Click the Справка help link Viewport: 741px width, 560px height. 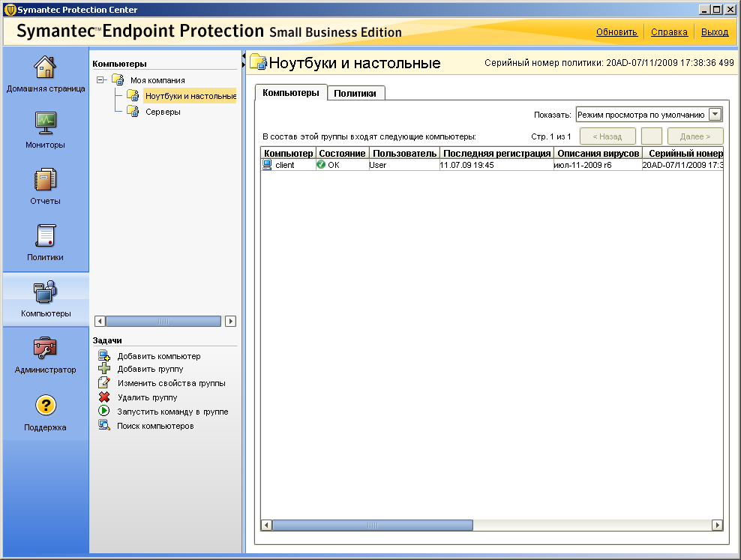(669, 32)
